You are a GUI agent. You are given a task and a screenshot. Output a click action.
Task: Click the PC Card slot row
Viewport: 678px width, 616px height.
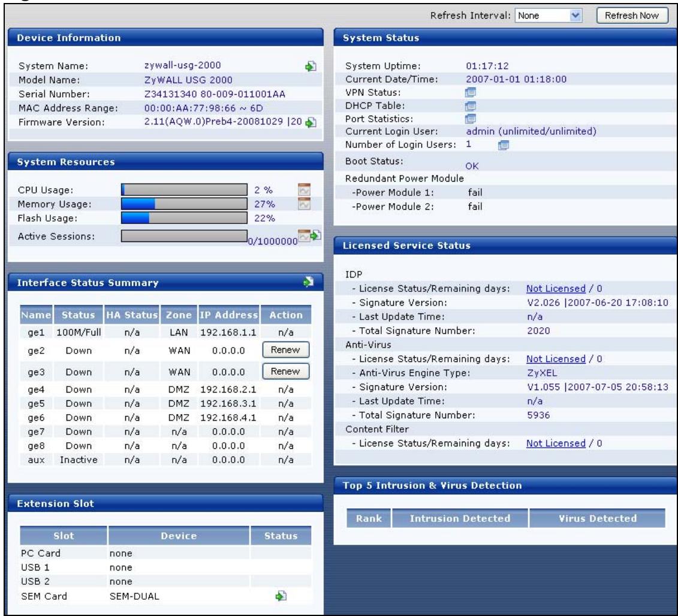pyautogui.click(x=165, y=553)
